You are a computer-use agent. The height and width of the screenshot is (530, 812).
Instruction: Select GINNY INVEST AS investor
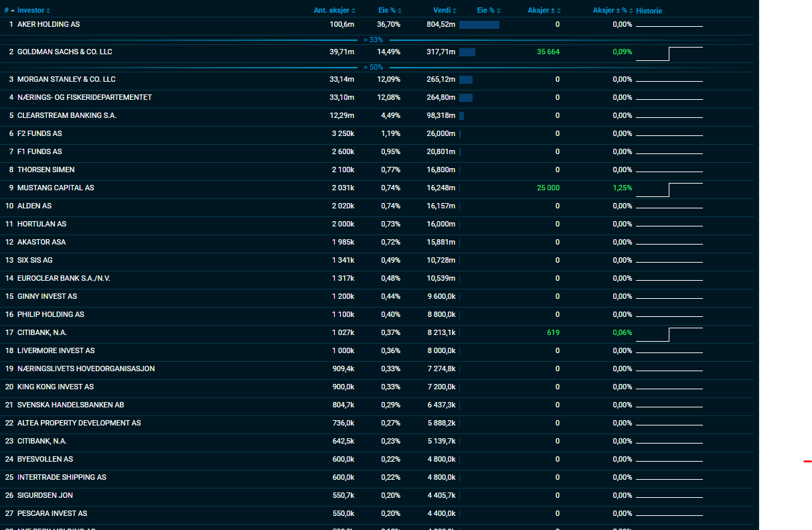coord(47,296)
